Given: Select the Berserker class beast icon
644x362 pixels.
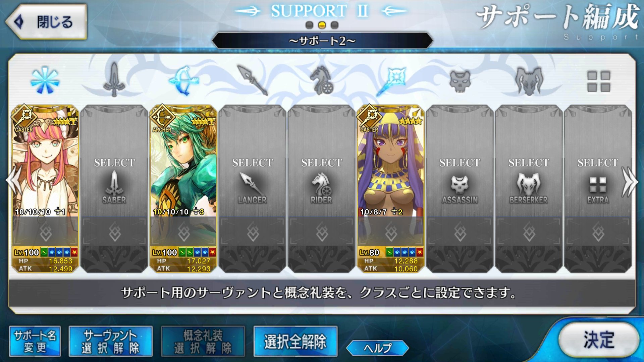Looking at the screenshot, I should [x=529, y=81].
